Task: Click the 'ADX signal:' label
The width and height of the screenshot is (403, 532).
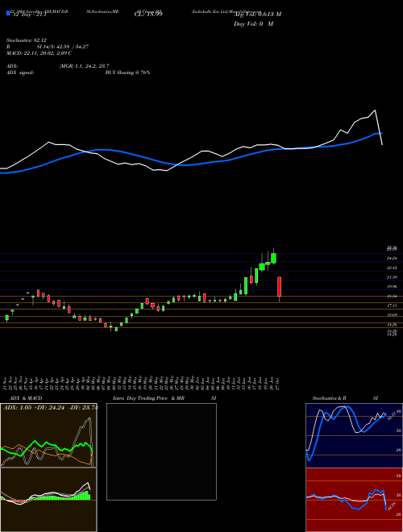Action: (x=19, y=73)
